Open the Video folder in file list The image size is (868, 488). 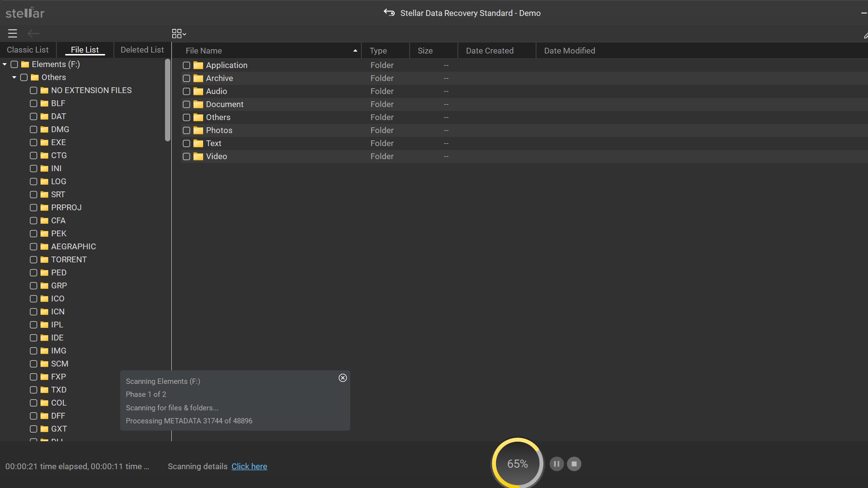coord(215,156)
